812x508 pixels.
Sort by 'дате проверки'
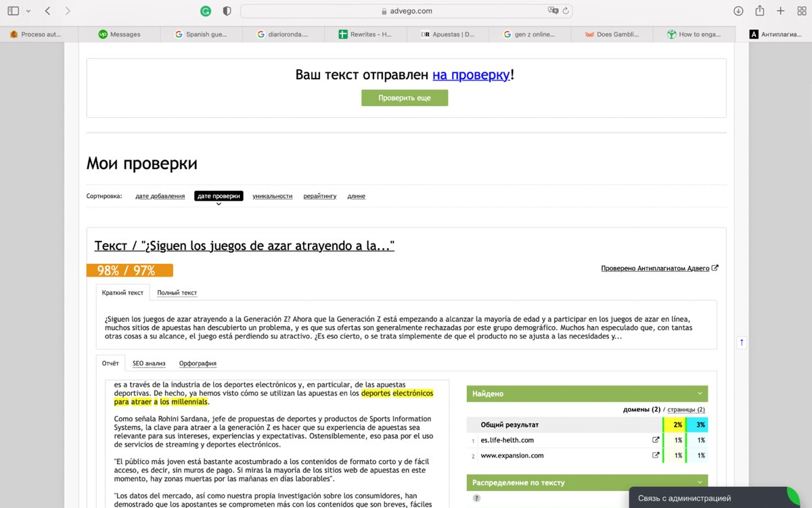pyautogui.click(x=219, y=196)
